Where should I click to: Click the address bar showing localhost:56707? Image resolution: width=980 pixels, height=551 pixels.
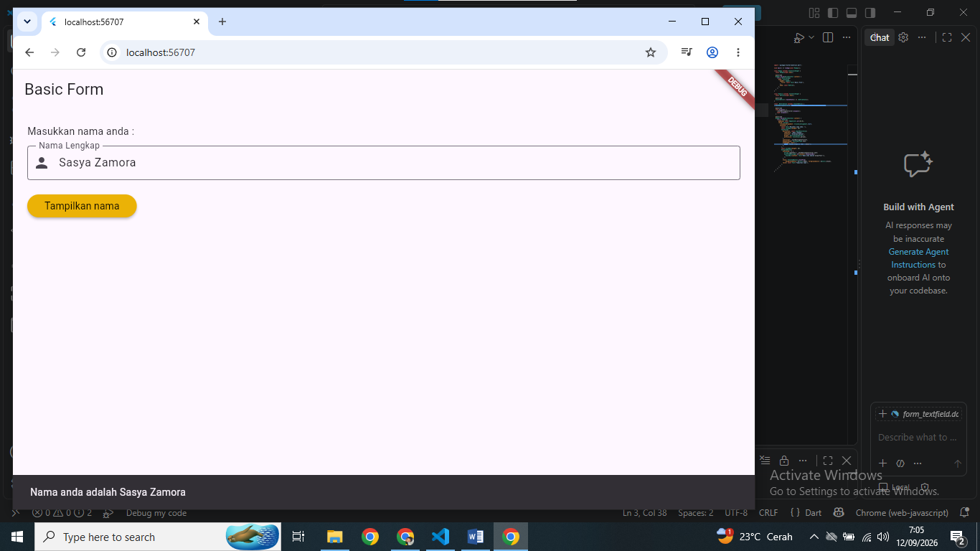(385, 52)
